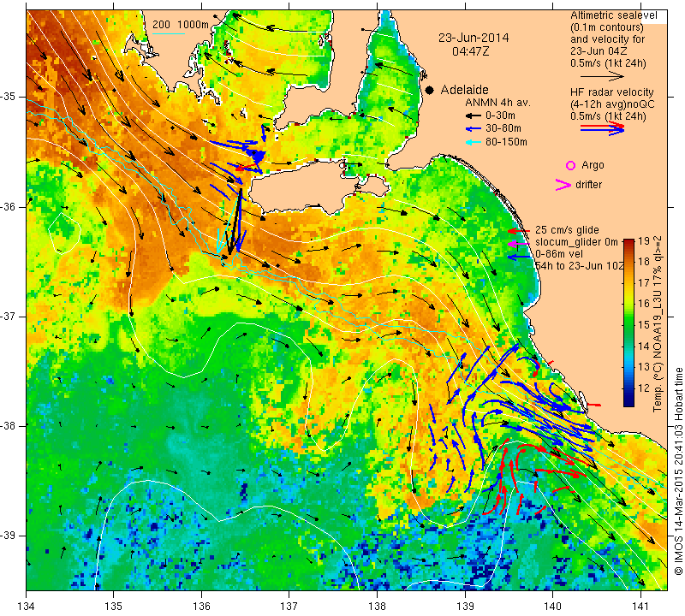The width and height of the screenshot is (685, 616).
Task: Click the 0-30m depth label
Action: coord(500,115)
